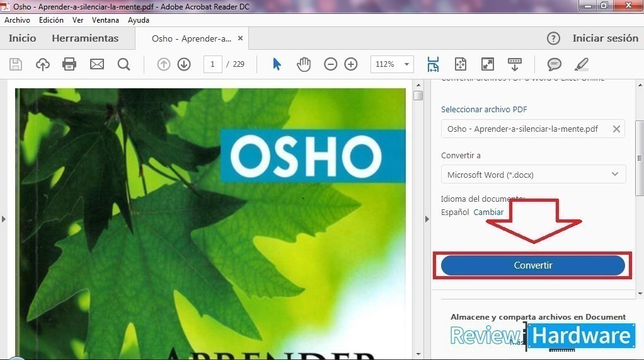Minimize the Acrobat Reader window
The width and height of the screenshot is (644, 360).
tap(588, 5)
